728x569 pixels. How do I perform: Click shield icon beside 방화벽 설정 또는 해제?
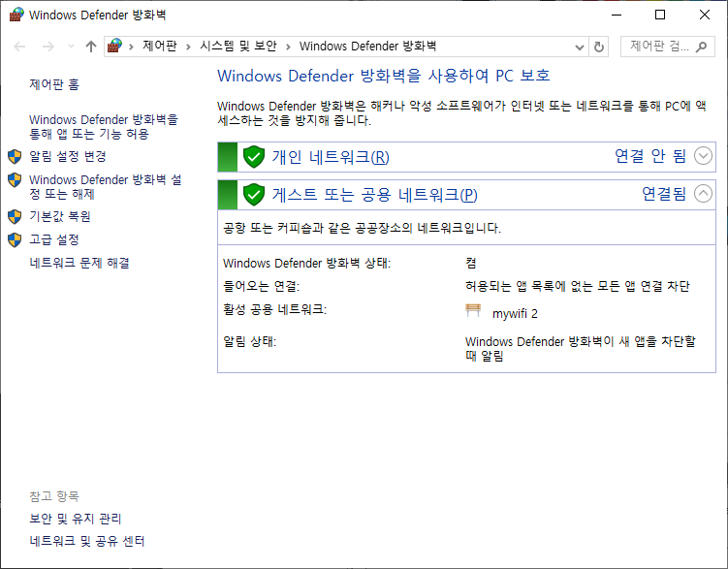15,180
